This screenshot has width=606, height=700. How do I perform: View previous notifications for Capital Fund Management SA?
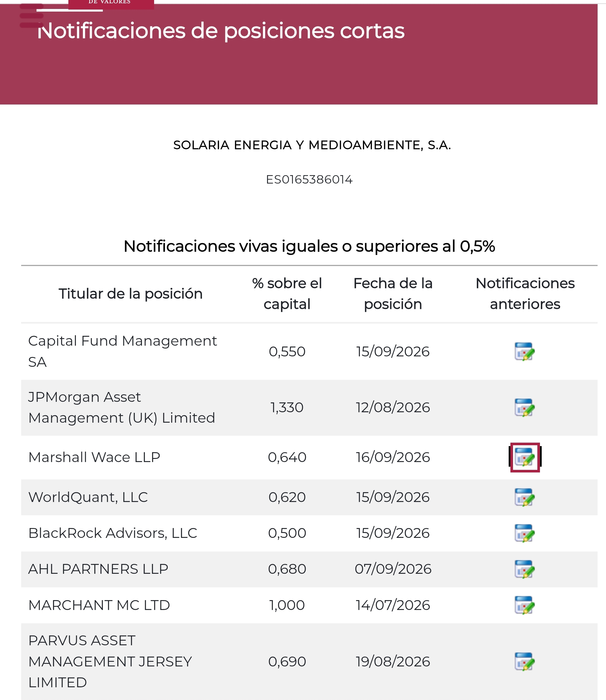(x=525, y=351)
